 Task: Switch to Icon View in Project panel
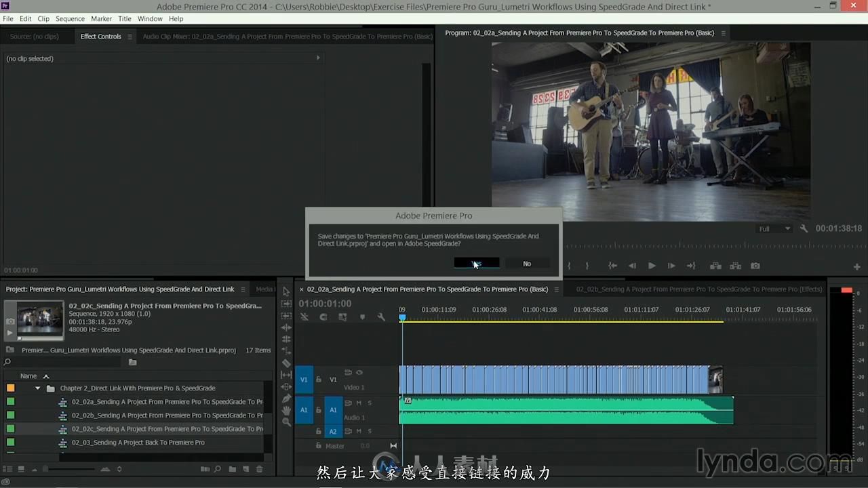click(x=22, y=469)
